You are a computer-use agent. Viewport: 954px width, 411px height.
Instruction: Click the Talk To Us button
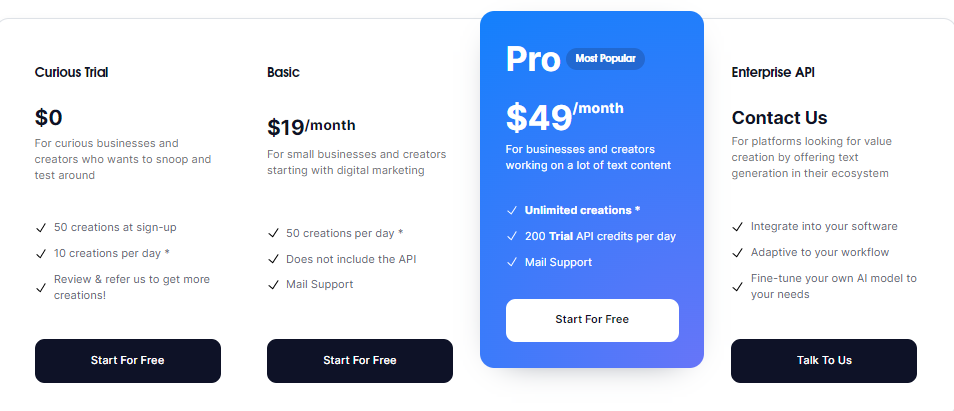823,360
